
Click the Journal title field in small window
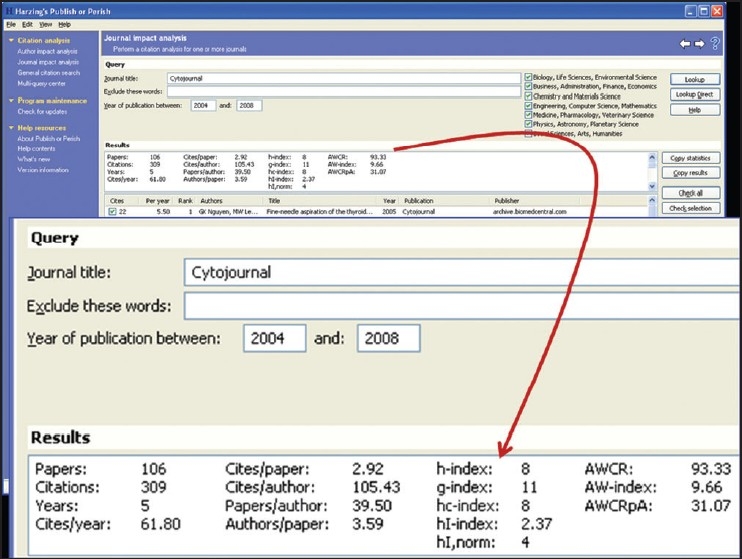coord(344,79)
